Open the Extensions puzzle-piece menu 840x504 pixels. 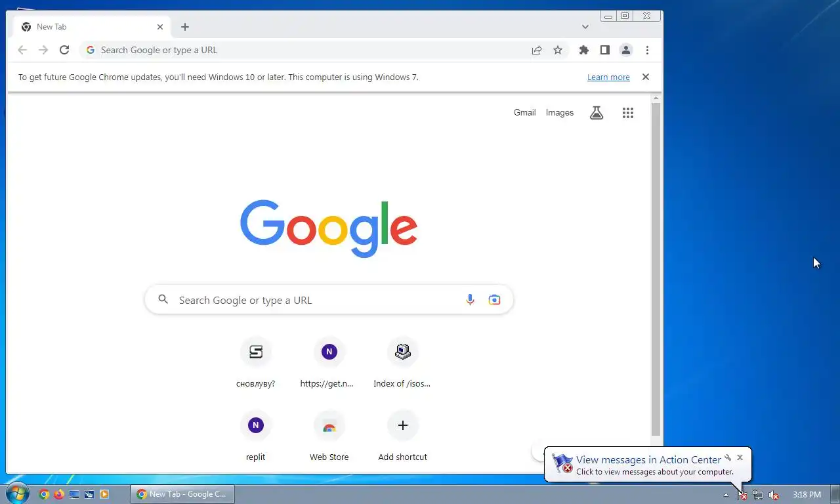(x=584, y=50)
